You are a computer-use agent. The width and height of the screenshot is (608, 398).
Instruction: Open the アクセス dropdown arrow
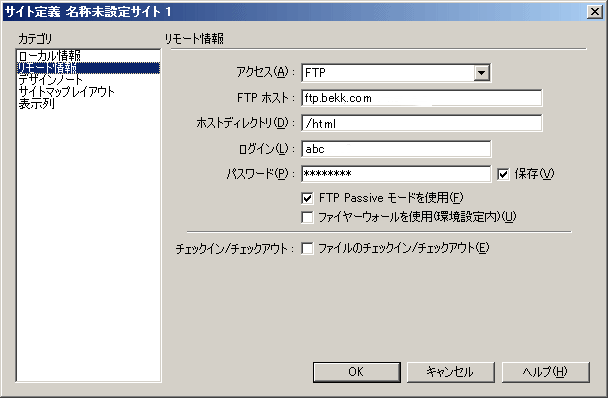pyautogui.click(x=481, y=73)
